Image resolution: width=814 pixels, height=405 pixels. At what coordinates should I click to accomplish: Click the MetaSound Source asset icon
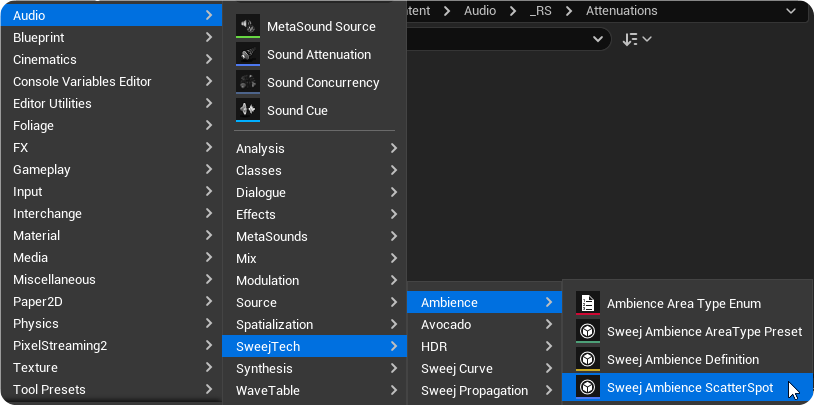[248, 25]
